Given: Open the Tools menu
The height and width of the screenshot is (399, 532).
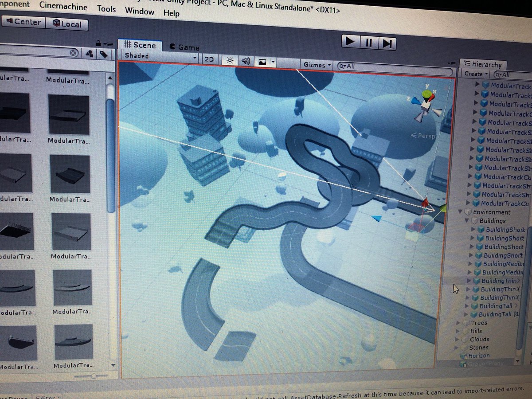Looking at the screenshot, I should click(x=106, y=9).
